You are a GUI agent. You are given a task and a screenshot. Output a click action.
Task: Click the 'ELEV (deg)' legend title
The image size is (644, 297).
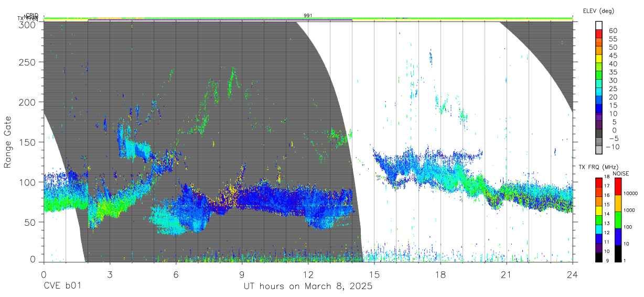click(598, 11)
